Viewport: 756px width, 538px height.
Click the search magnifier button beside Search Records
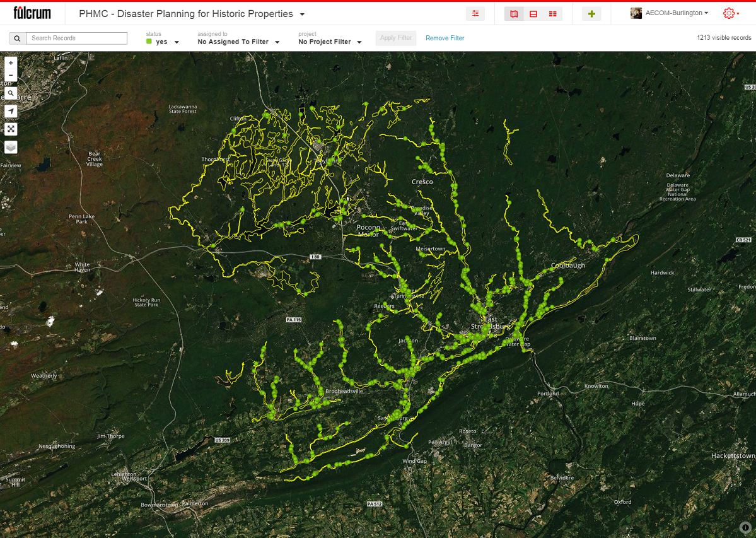point(17,38)
